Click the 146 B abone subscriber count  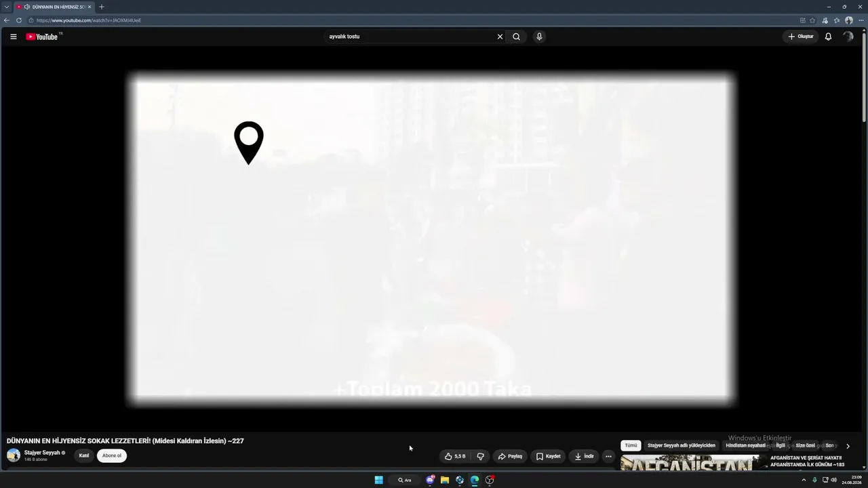tap(36, 460)
